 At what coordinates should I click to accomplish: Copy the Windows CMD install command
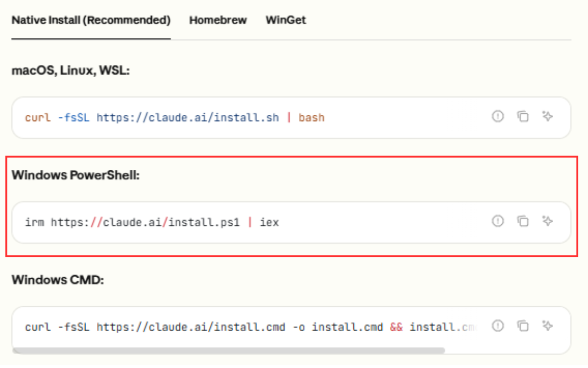523,326
